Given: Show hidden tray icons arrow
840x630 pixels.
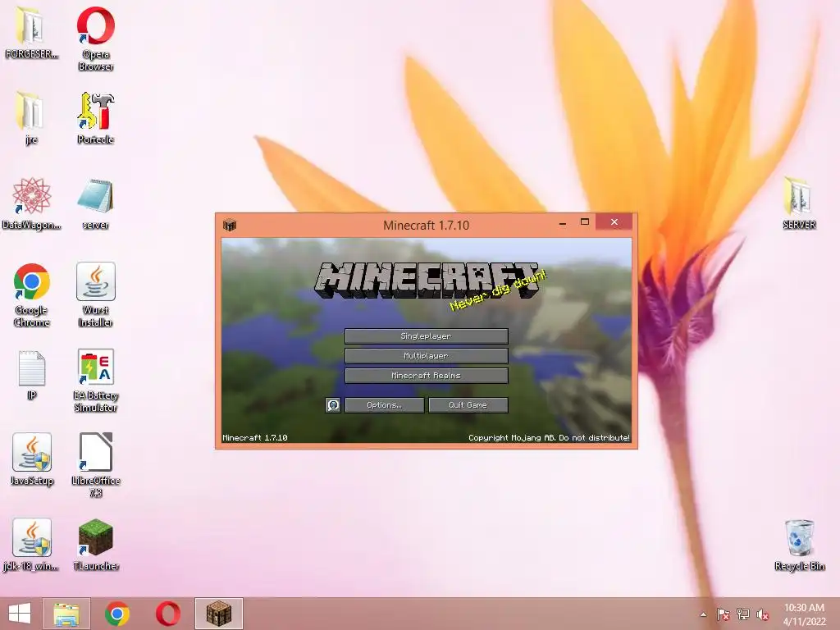Looking at the screenshot, I should coord(703,614).
